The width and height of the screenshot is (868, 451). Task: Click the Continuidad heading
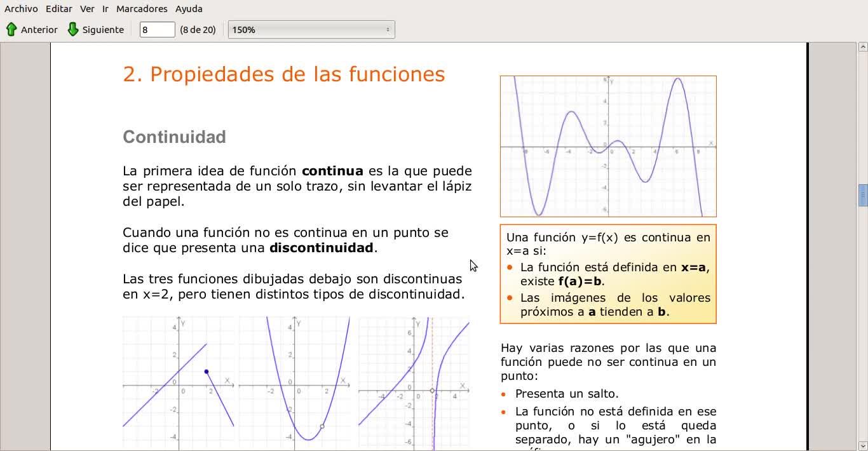point(175,137)
